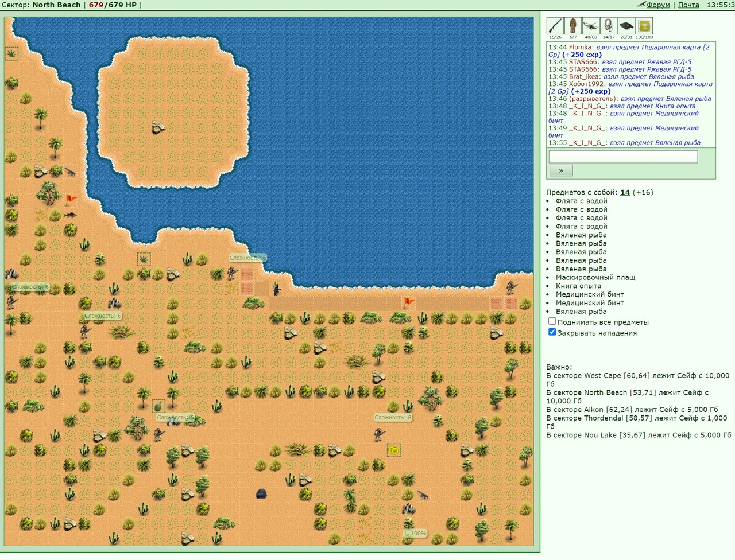This screenshot has width=735, height=560.
Task: Click player name Brat_ikea in chat log
Action: point(585,76)
